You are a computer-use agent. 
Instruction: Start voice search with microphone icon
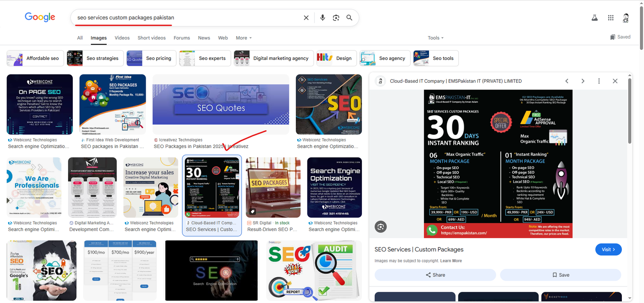(322, 18)
